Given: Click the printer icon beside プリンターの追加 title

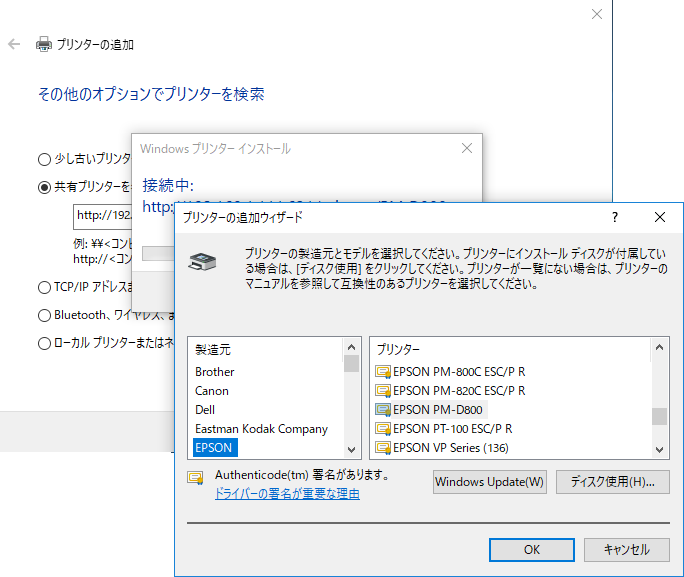Looking at the screenshot, I should pyautogui.click(x=44, y=44).
